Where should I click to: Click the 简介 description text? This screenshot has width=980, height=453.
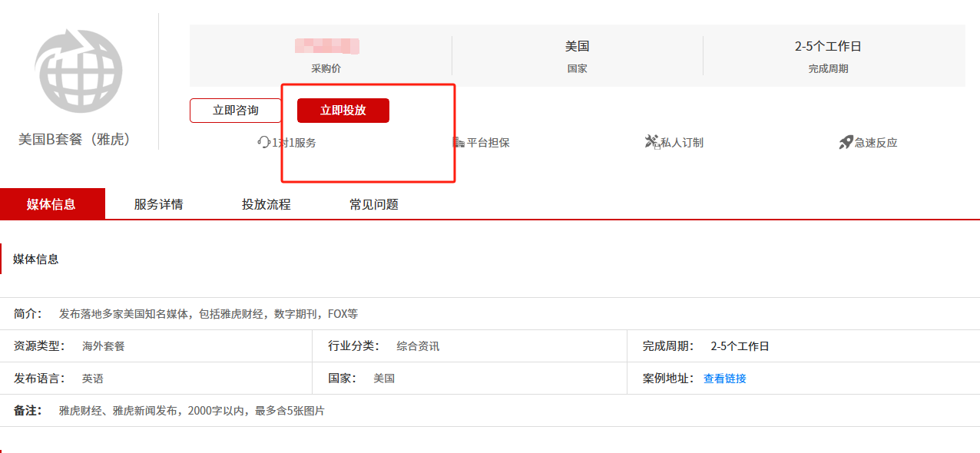[208, 314]
